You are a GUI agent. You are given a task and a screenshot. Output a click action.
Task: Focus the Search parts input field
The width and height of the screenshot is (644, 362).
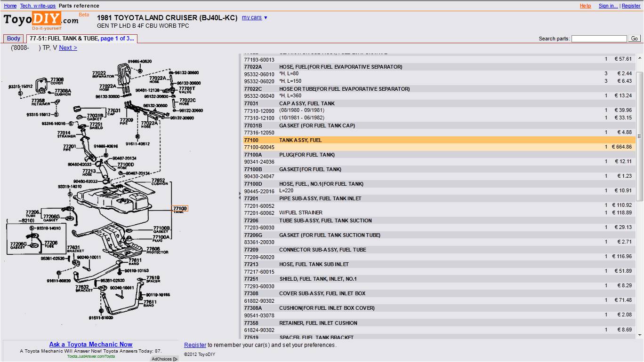click(x=599, y=39)
